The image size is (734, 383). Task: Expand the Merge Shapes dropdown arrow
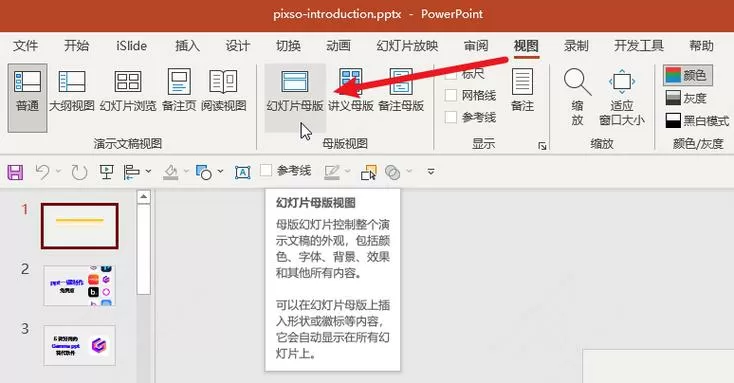point(409,171)
